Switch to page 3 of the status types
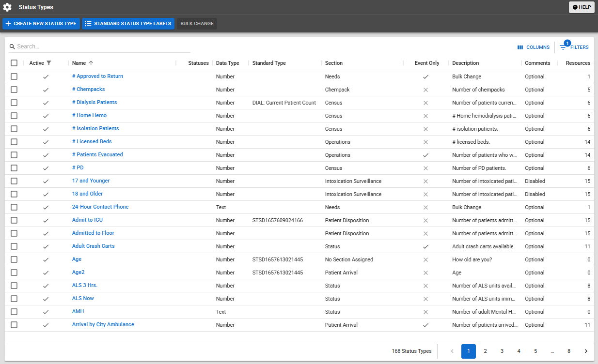598x364 pixels. (x=502, y=351)
